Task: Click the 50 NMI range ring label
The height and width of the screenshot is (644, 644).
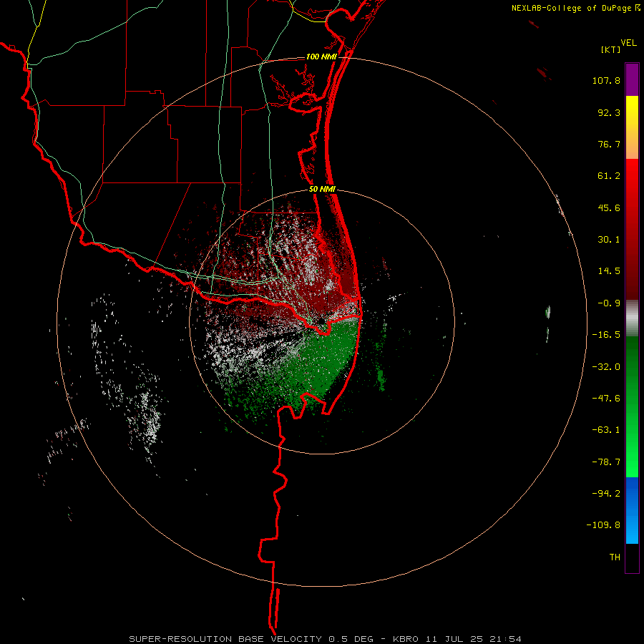Action: (x=323, y=190)
